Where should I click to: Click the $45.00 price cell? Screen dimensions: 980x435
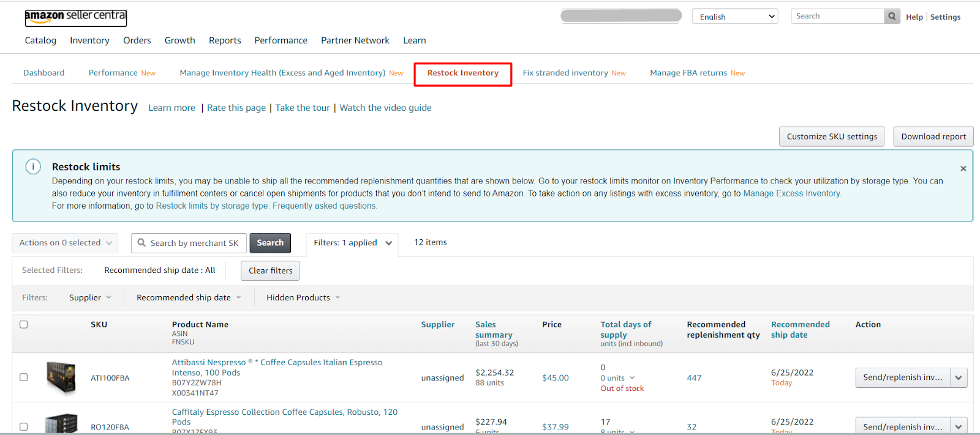pyautogui.click(x=556, y=378)
